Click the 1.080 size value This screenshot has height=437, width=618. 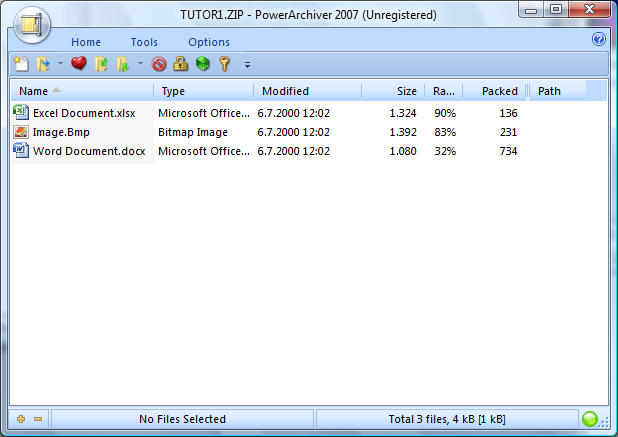pyautogui.click(x=403, y=151)
